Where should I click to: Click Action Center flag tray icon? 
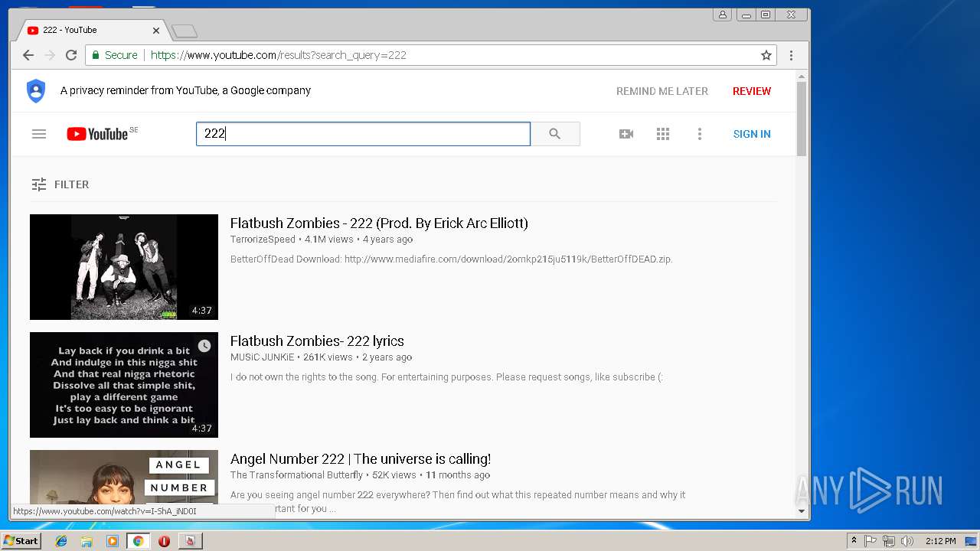871,541
